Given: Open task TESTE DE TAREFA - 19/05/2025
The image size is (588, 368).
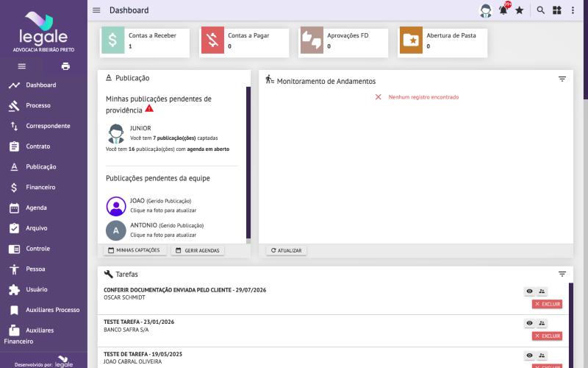Looking at the screenshot, I should click(x=143, y=354).
